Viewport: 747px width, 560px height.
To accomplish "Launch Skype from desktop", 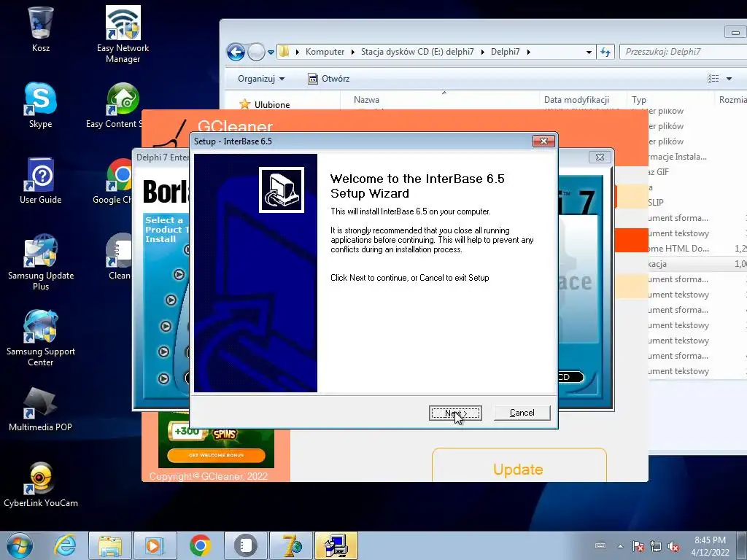I will [x=41, y=105].
